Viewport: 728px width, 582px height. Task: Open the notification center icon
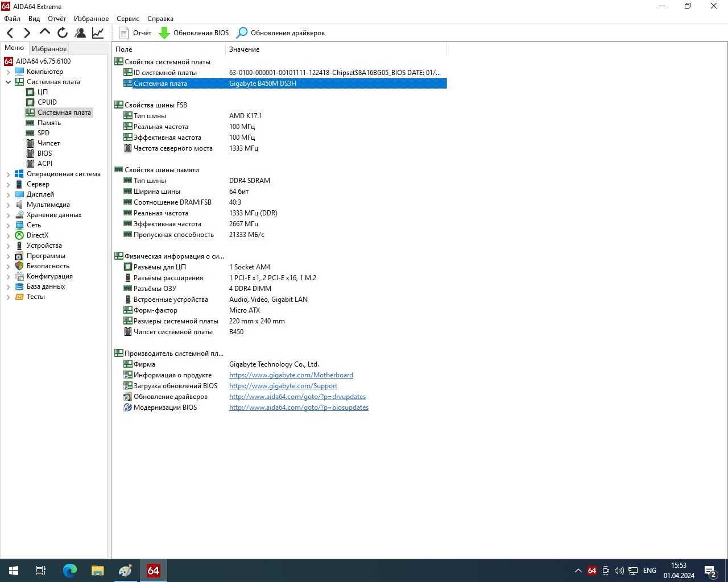[710, 571]
